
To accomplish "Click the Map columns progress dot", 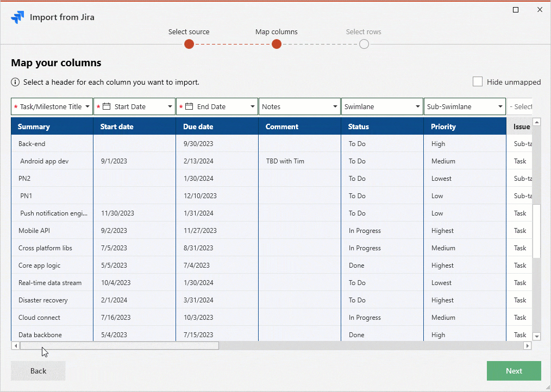I will [x=277, y=44].
